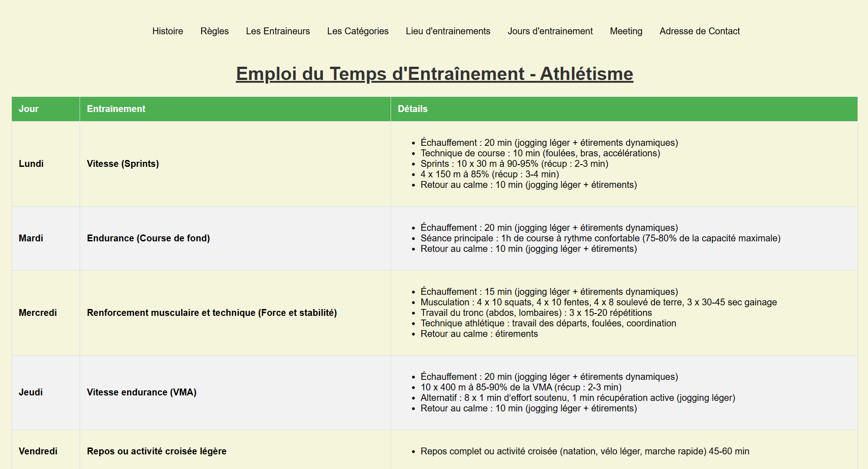Click the Détails column header
This screenshot has height=469, width=868.
413,109
